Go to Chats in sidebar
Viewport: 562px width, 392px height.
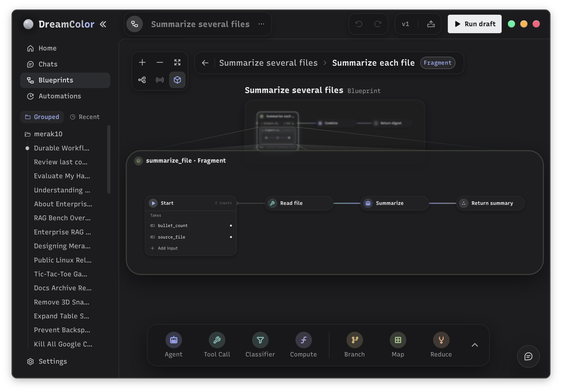65,64
